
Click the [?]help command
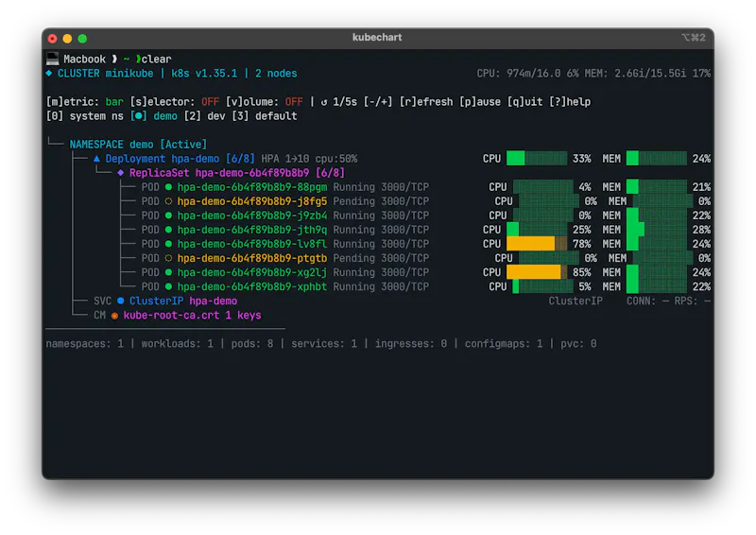pyautogui.click(x=570, y=102)
